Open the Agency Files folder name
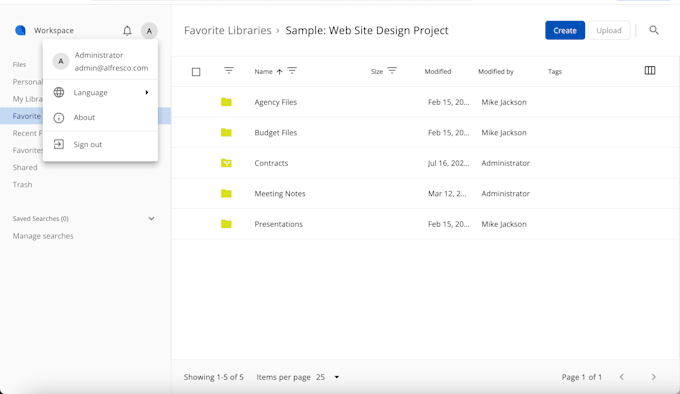680x394 pixels. [275, 102]
